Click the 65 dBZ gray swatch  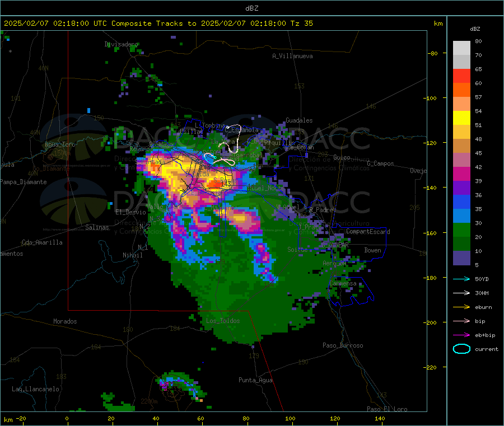click(x=461, y=62)
